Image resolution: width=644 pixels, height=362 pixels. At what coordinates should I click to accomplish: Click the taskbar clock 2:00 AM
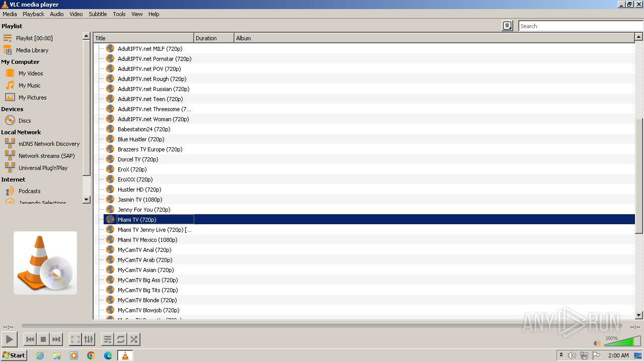tap(618, 355)
